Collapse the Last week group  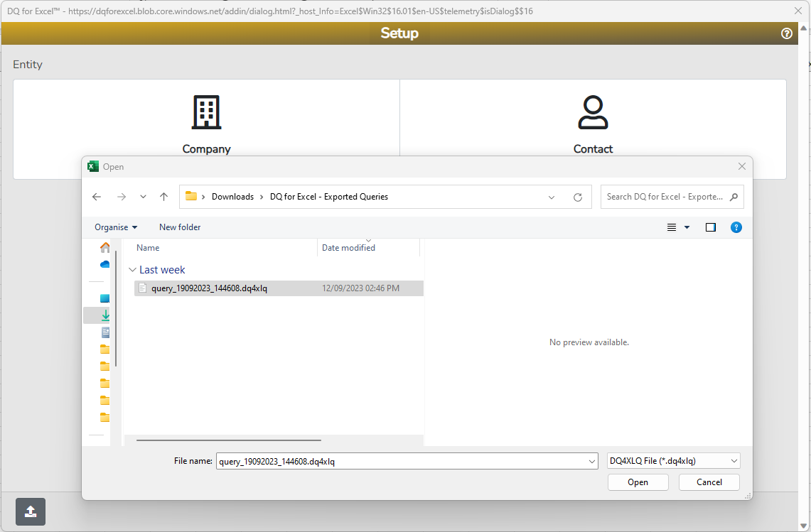pyautogui.click(x=132, y=270)
